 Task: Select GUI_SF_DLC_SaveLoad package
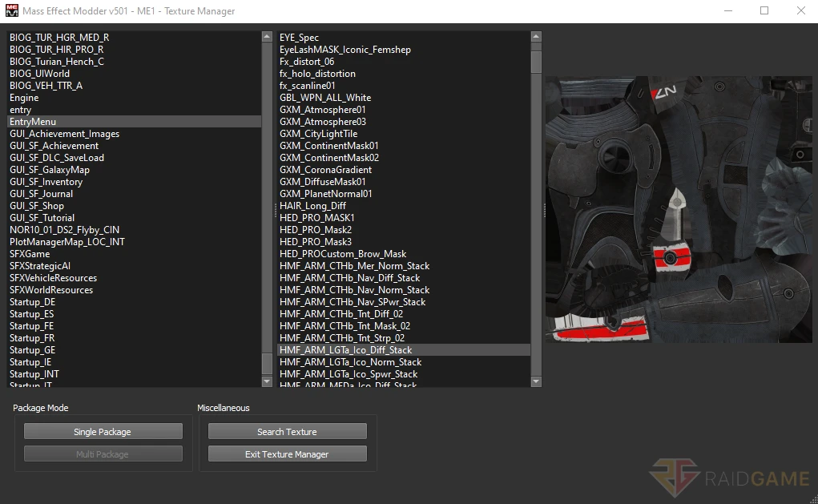tap(134, 158)
